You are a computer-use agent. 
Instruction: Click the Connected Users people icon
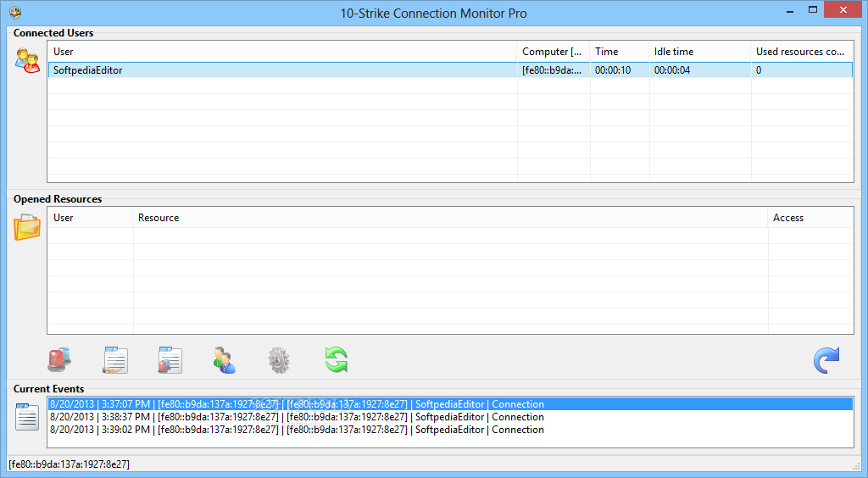coord(27,60)
